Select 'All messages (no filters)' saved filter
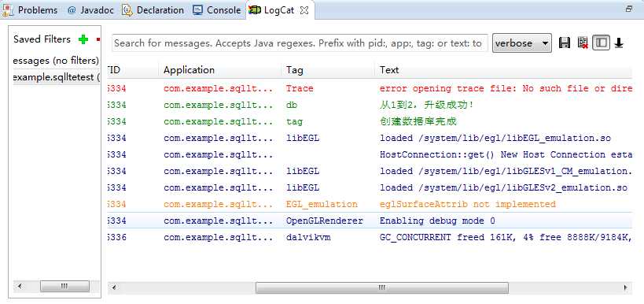Screen dimensions: 644x304 coord(57,61)
